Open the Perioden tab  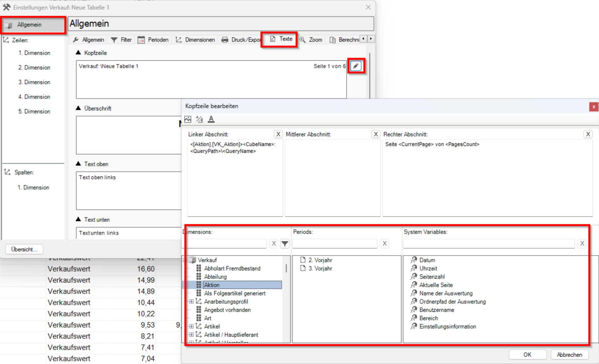[x=153, y=40]
